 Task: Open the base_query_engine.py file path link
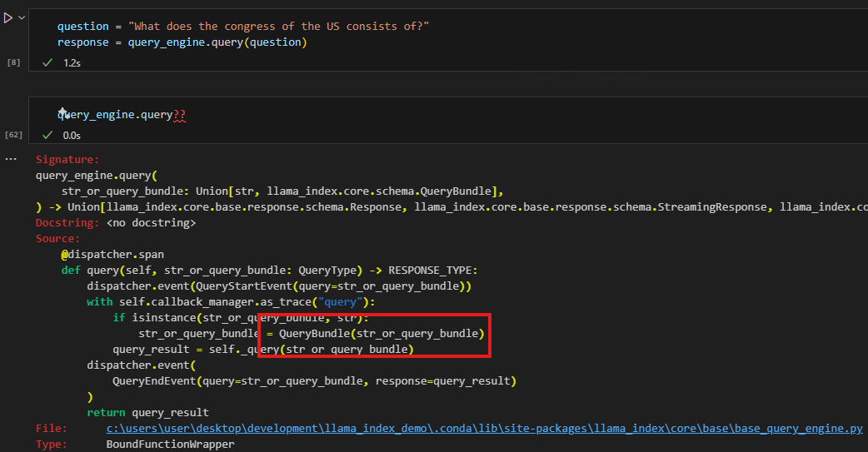click(x=484, y=429)
